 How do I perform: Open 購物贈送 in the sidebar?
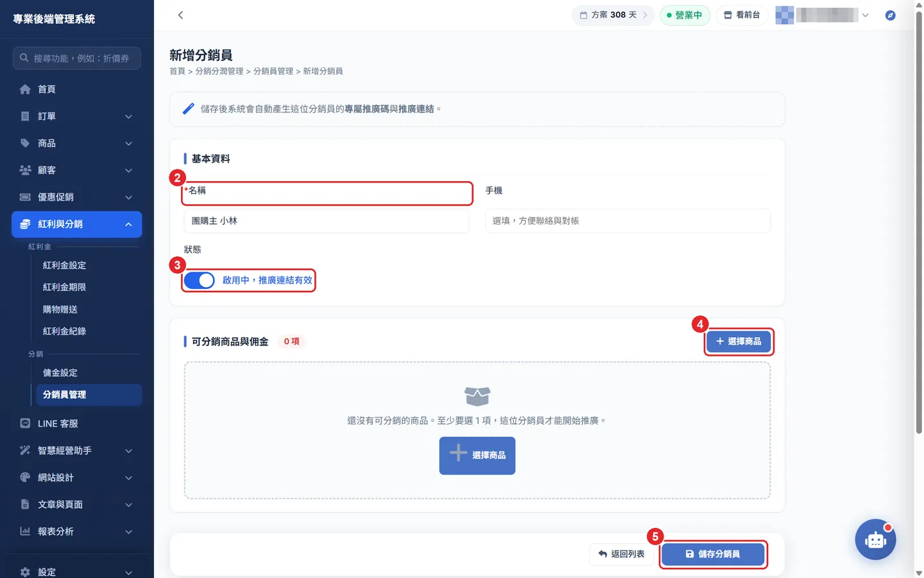[x=60, y=310]
